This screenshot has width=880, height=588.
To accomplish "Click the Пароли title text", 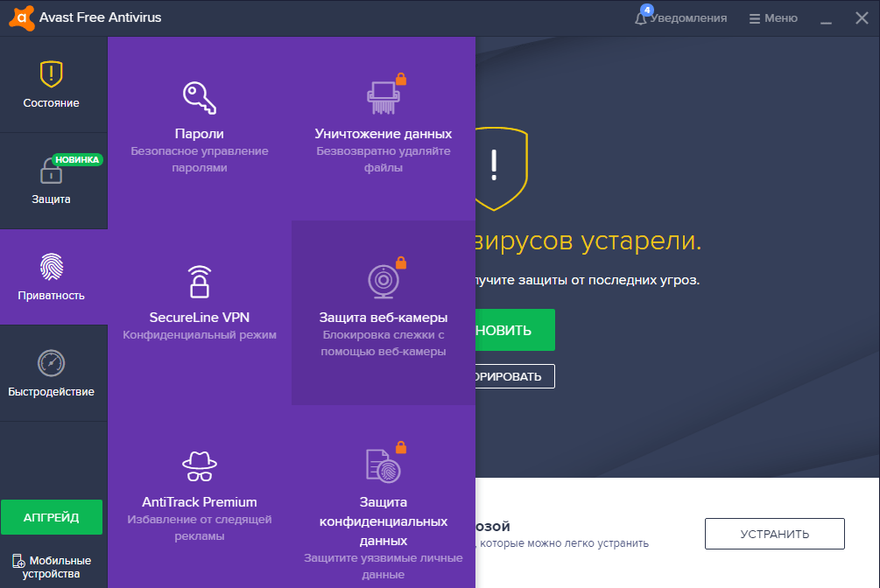I will coord(200,134).
